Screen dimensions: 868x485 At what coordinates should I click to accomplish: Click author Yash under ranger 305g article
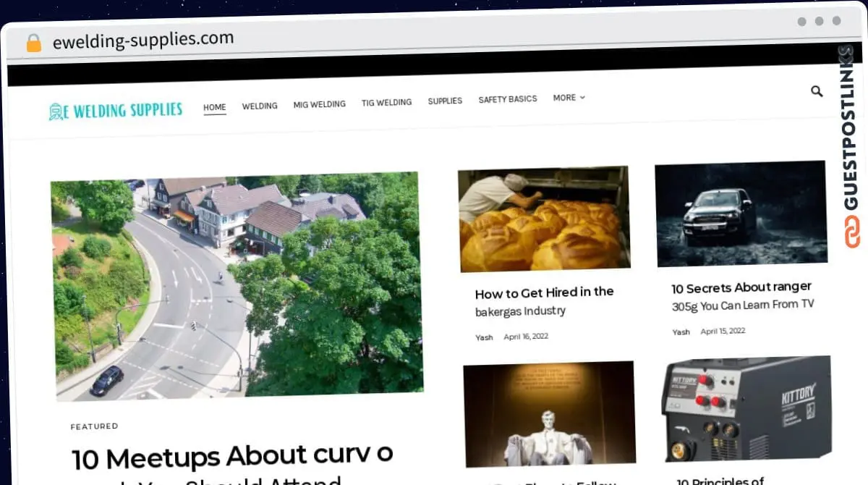tap(681, 332)
